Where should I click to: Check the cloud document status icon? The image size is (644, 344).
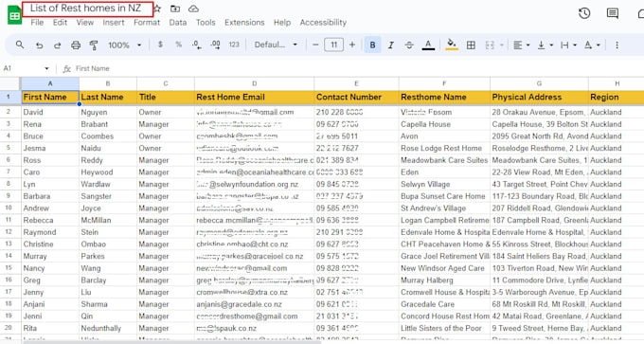193,9
